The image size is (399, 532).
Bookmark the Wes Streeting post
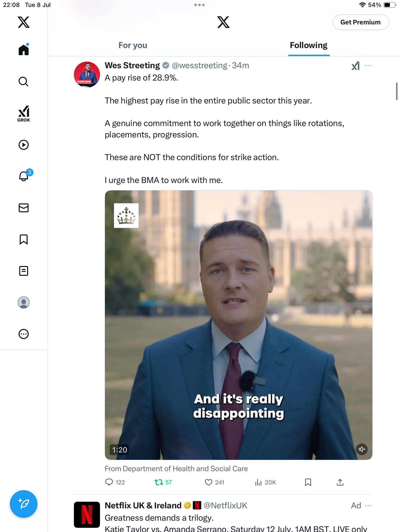(x=308, y=482)
